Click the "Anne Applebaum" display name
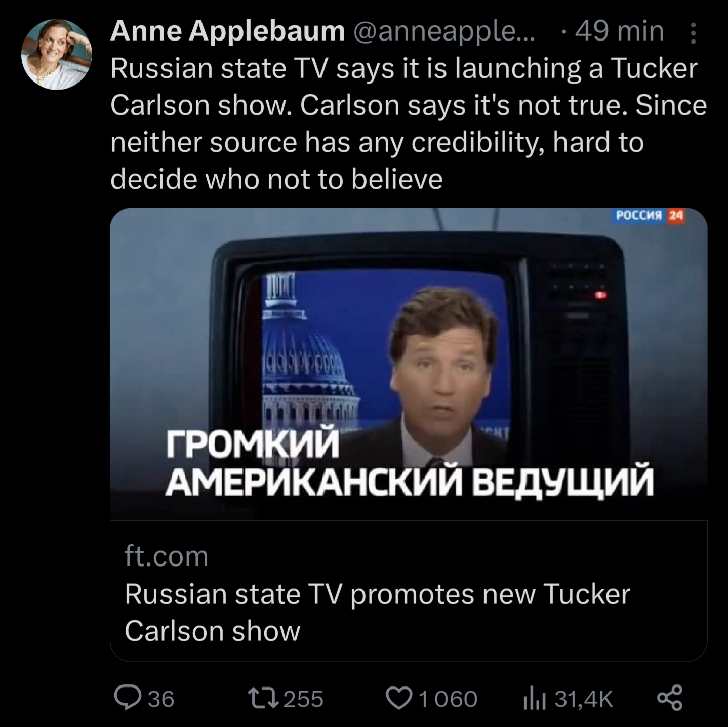728x727 pixels. [227, 31]
